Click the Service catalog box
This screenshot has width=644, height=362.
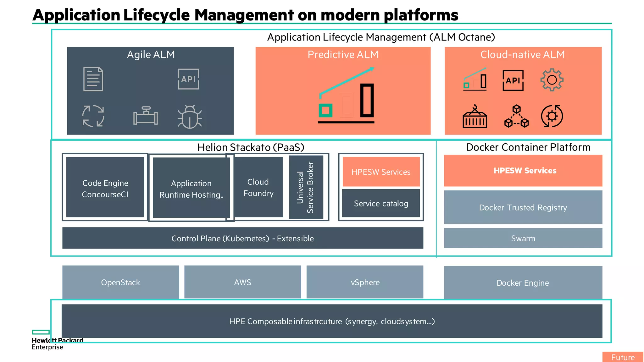(381, 204)
